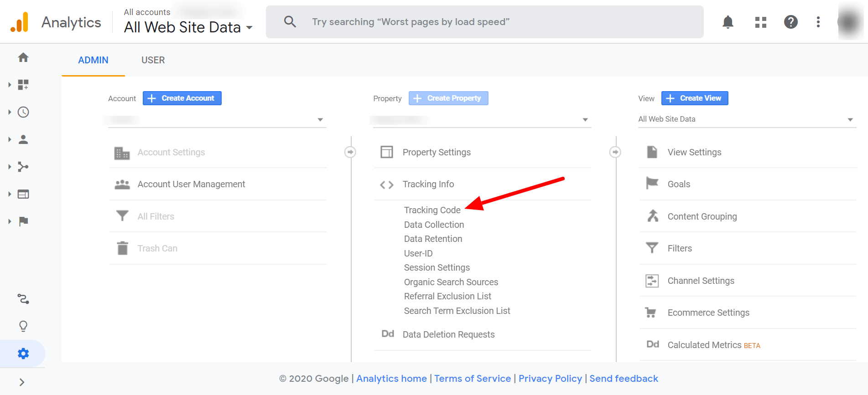This screenshot has height=395, width=868.
Task: Open notifications bell icon
Action: [728, 22]
